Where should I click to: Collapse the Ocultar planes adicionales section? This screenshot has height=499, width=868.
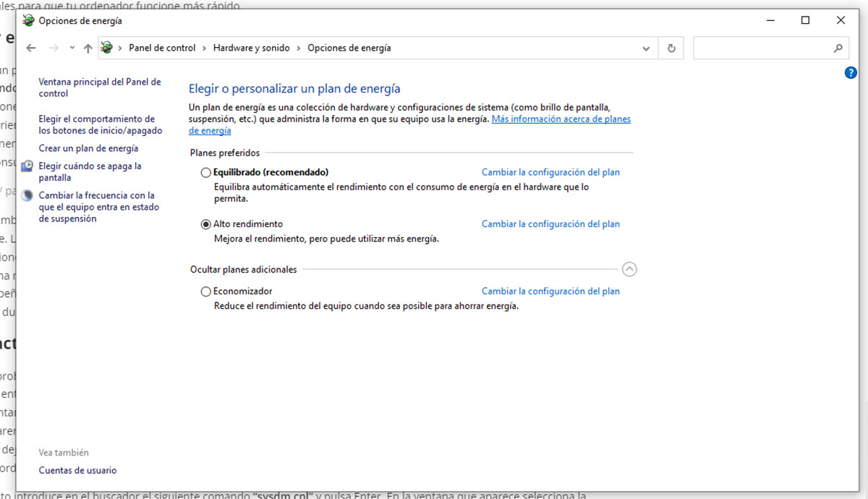point(629,269)
